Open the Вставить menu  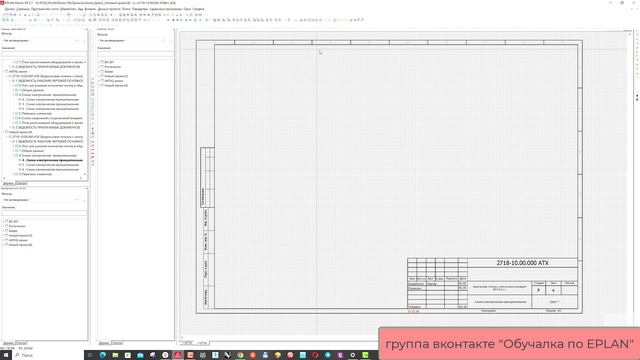pyautogui.click(x=90, y=9)
